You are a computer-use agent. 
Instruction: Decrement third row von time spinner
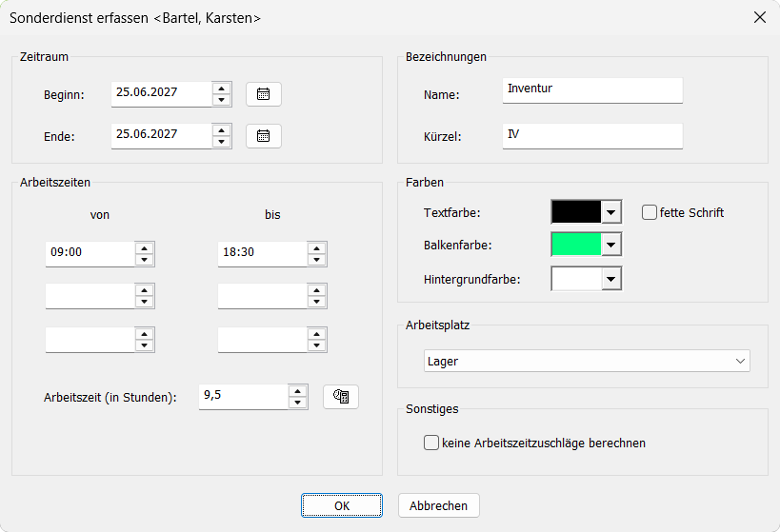click(144, 345)
